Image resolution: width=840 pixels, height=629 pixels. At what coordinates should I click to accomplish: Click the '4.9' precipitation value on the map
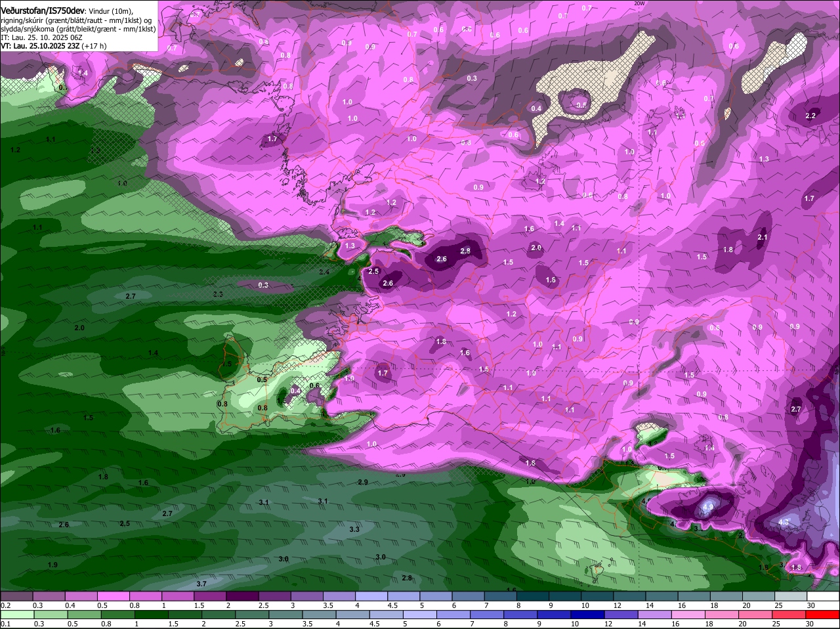(707, 508)
